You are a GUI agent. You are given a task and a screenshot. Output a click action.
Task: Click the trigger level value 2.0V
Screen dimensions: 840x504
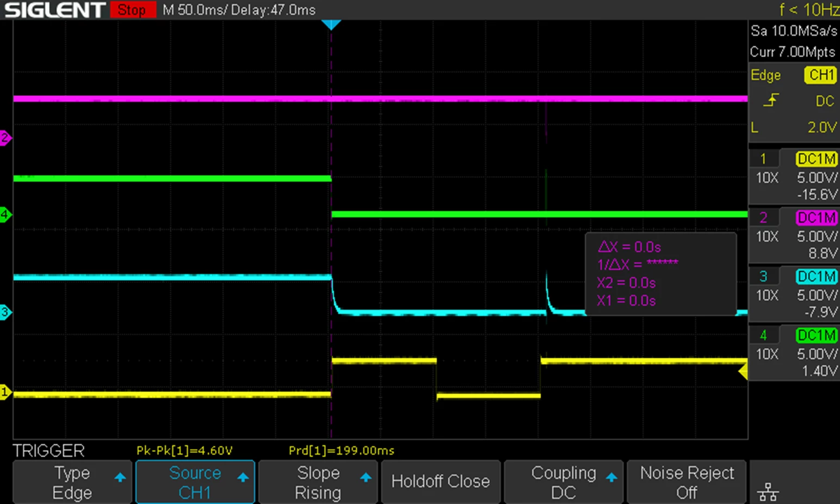[822, 127]
